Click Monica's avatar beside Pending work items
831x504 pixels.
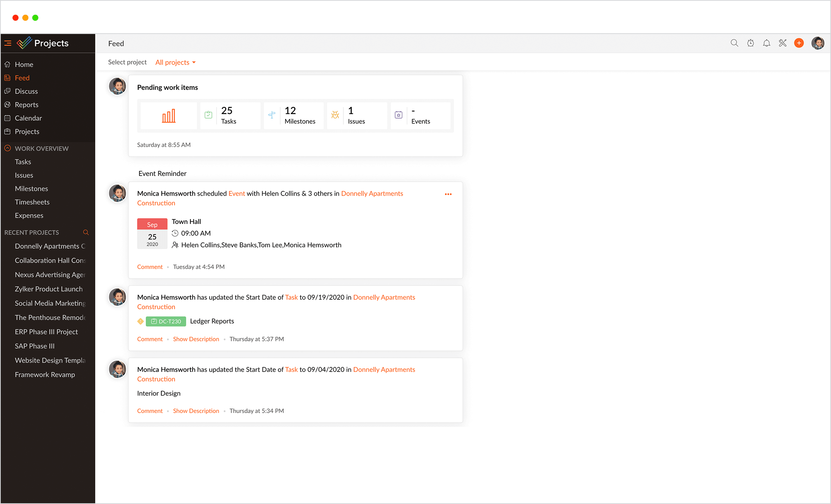(117, 86)
